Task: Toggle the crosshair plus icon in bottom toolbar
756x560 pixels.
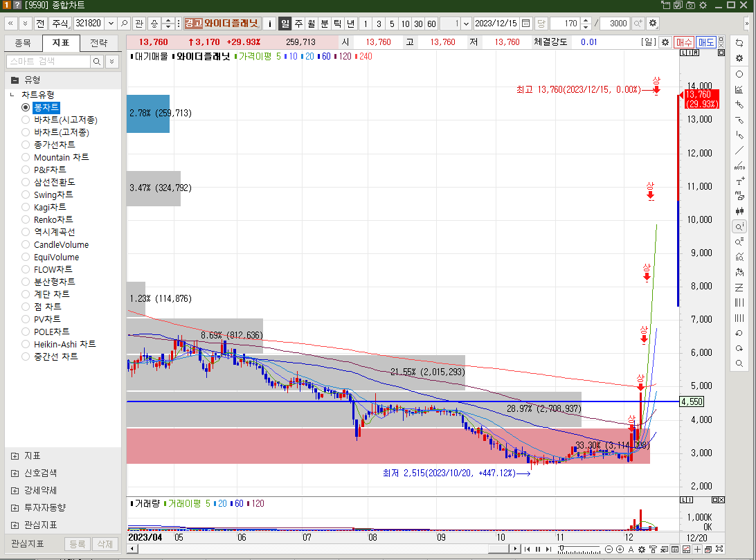Action: pyautogui.click(x=697, y=550)
